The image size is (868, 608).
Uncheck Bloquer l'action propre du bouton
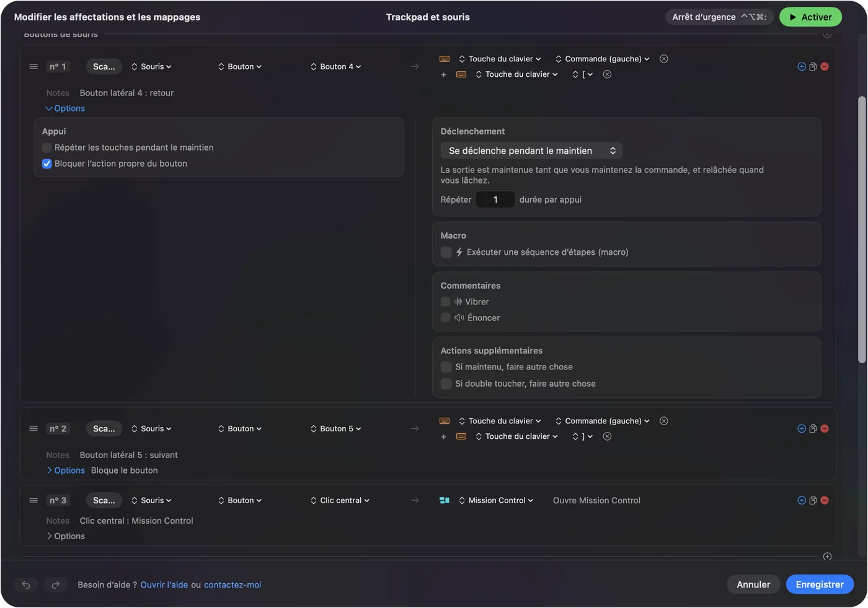pyautogui.click(x=46, y=164)
